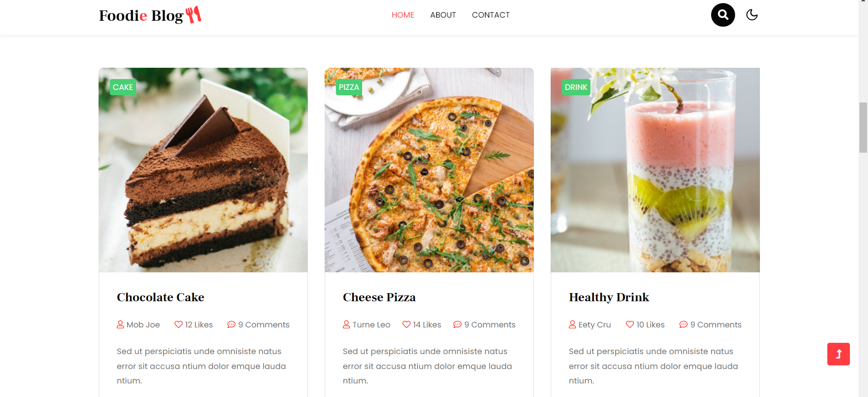The width and height of the screenshot is (868, 397).
Task: Click the page vertical scrollbar thumb
Action: pyautogui.click(x=863, y=127)
